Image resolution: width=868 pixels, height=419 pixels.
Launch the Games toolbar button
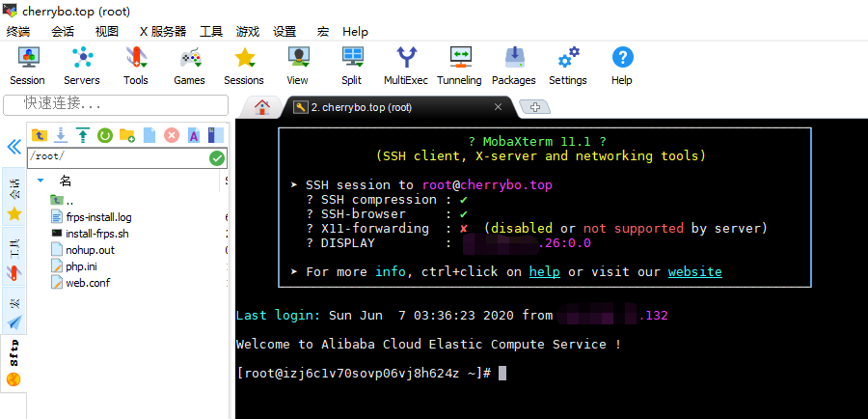pyautogui.click(x=189, y=66)
